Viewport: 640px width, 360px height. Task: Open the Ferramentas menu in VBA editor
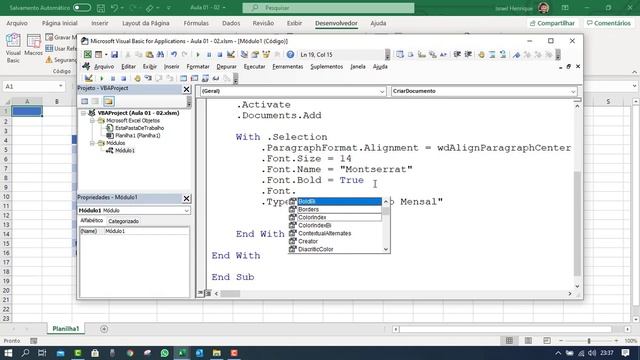click(288, 67)
